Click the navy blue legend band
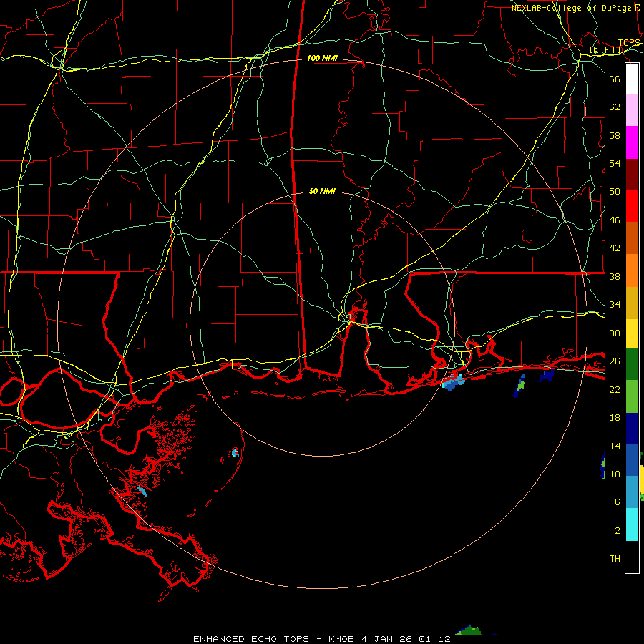The image size is (644, 644). [632, 429]
